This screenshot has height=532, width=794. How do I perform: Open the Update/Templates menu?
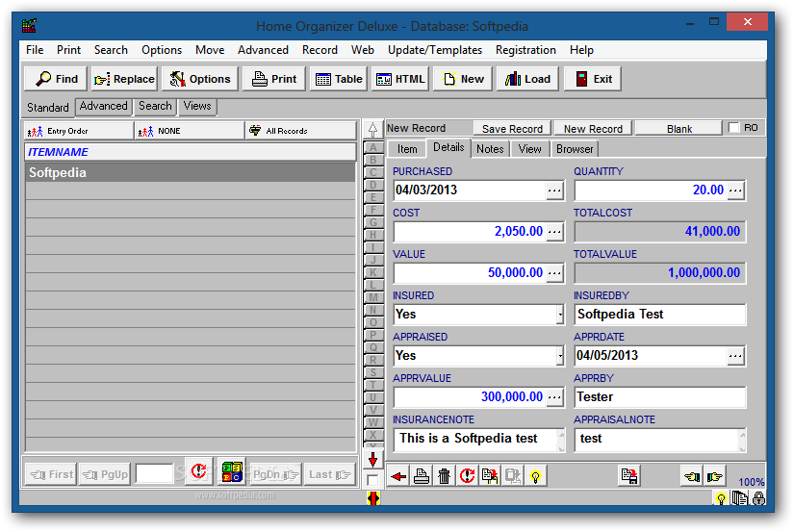point(434,50)
